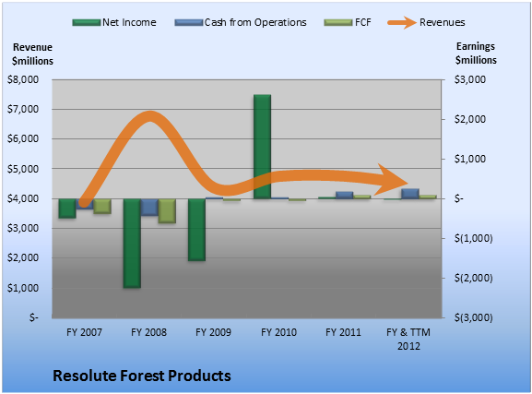532x394 pixels.
Task: Click the FY 2008 negative net income bar
Action: point(133,244)
